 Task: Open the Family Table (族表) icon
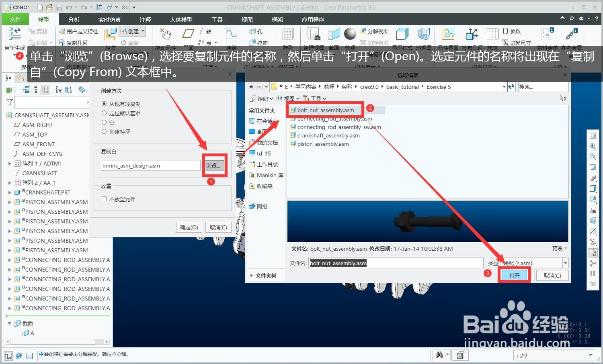492,34
